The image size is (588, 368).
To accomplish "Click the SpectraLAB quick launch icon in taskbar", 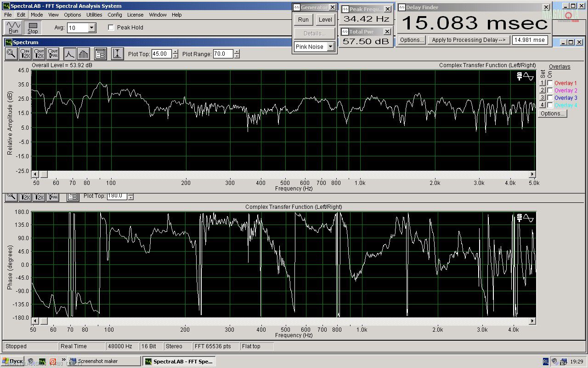I will coord(42,361).
